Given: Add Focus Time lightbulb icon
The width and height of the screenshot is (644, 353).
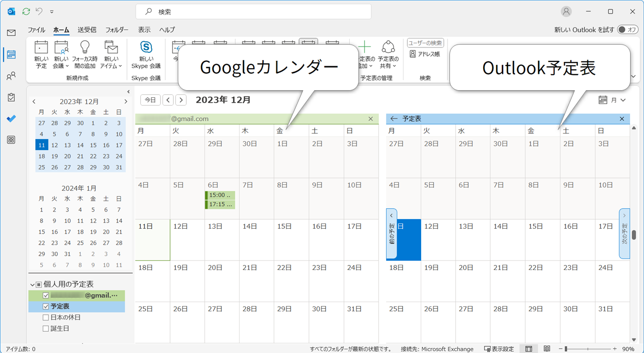Looking at the screenshot, I should pyautogui.click(x=85, y=54).
